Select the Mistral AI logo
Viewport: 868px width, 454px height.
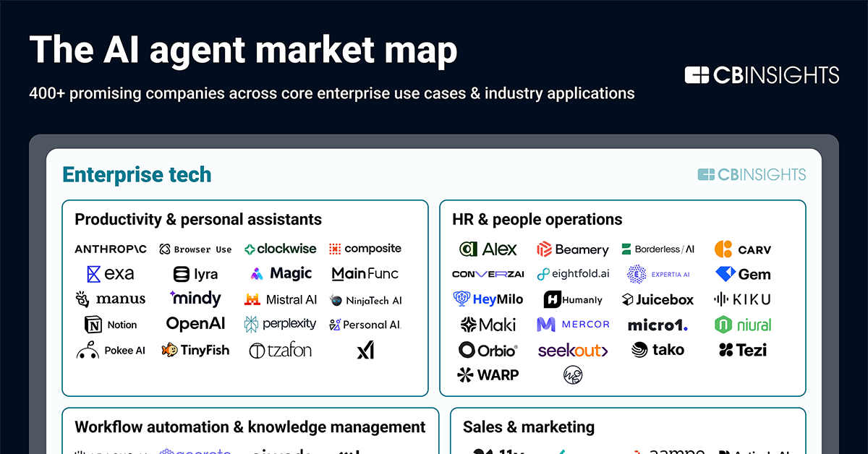point(281,299)
